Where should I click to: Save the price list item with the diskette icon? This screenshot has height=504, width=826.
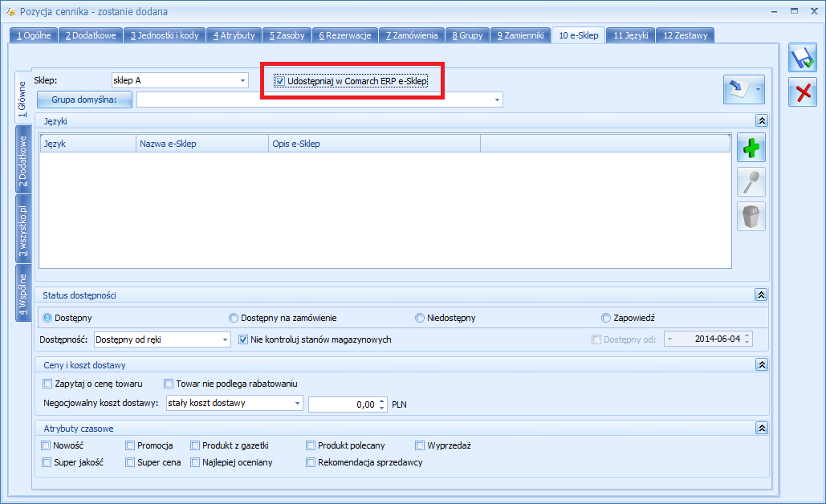[x=802, y=58]
